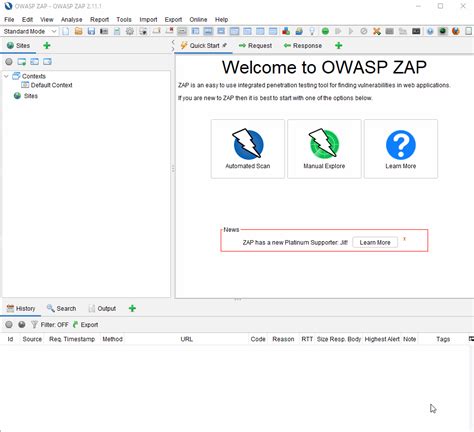Viewport: 474px width, 432px height.
Task: Select the Quick Start tab
Action: [x=204, y=46]
